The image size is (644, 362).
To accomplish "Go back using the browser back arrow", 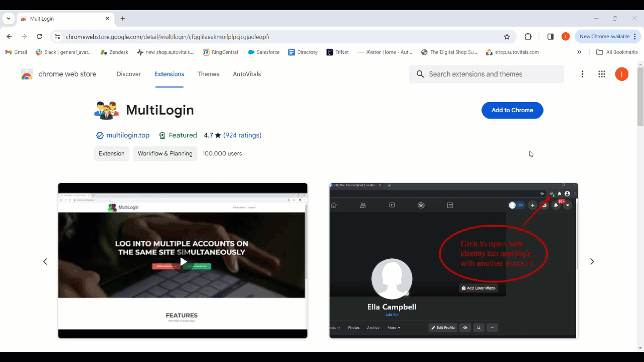I will pos(9,37).
